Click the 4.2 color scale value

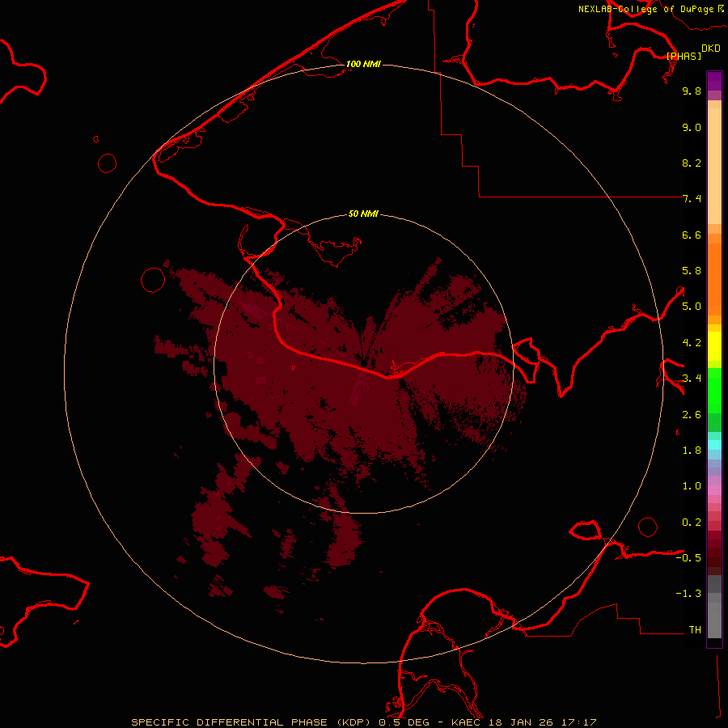pos(692,343)
